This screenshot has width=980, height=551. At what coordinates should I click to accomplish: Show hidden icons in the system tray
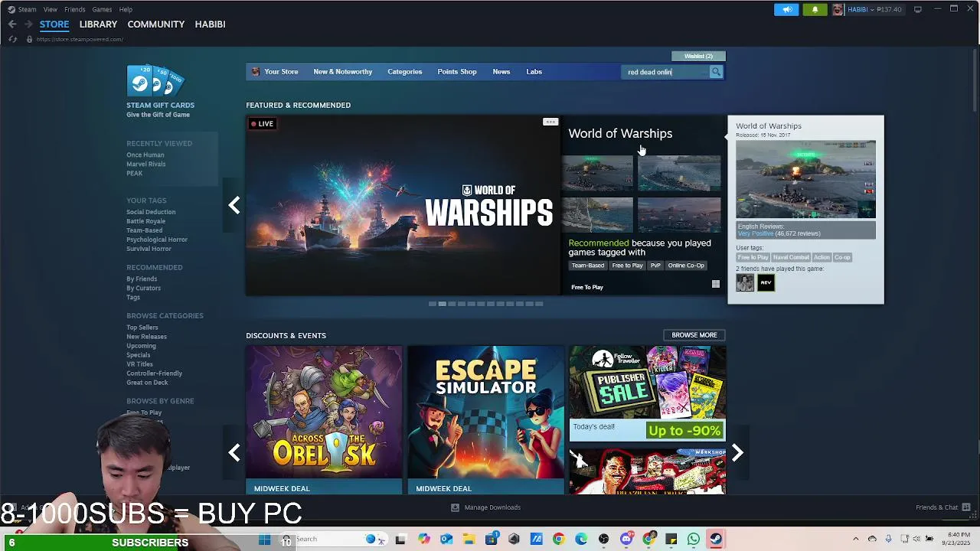tap(856, 539)
